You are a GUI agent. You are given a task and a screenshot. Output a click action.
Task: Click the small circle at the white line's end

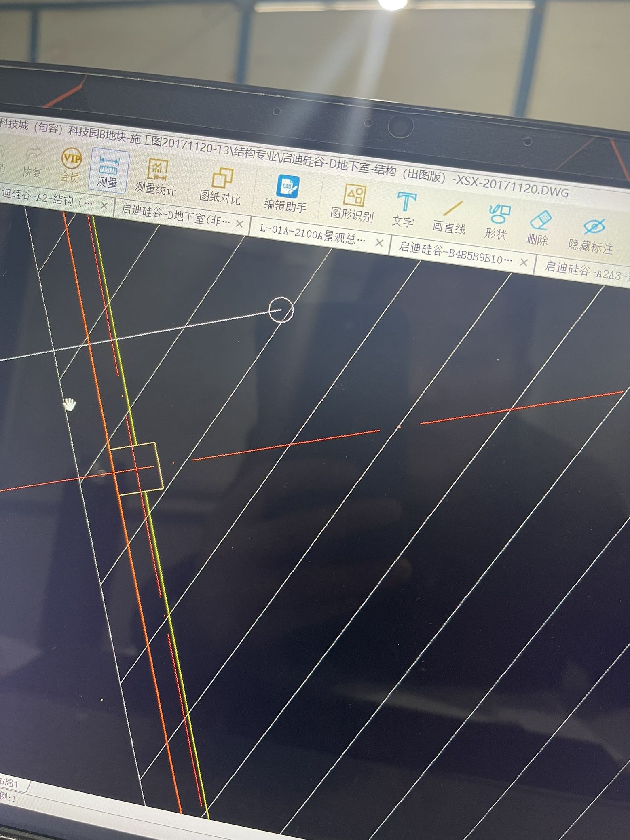coord(281,310)
